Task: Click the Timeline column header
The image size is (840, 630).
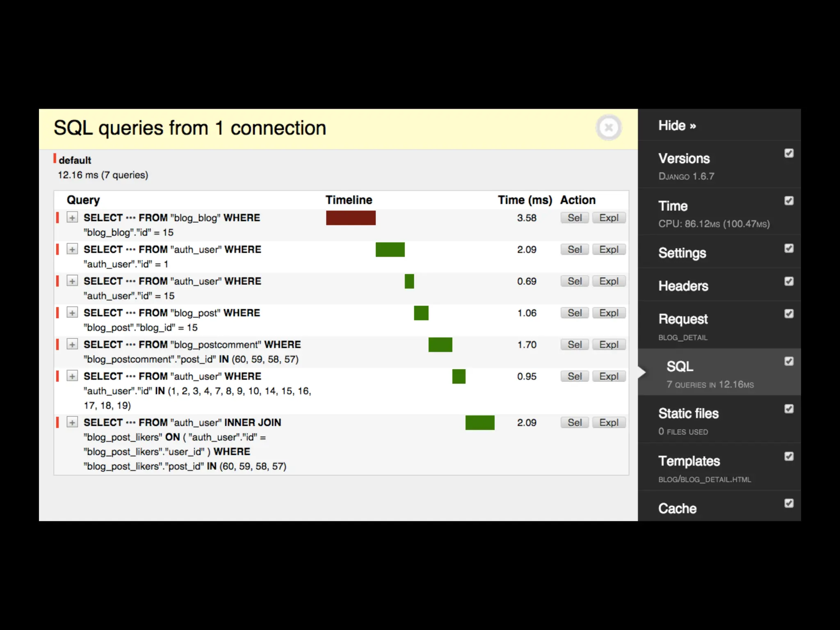Action: (349, 200)
